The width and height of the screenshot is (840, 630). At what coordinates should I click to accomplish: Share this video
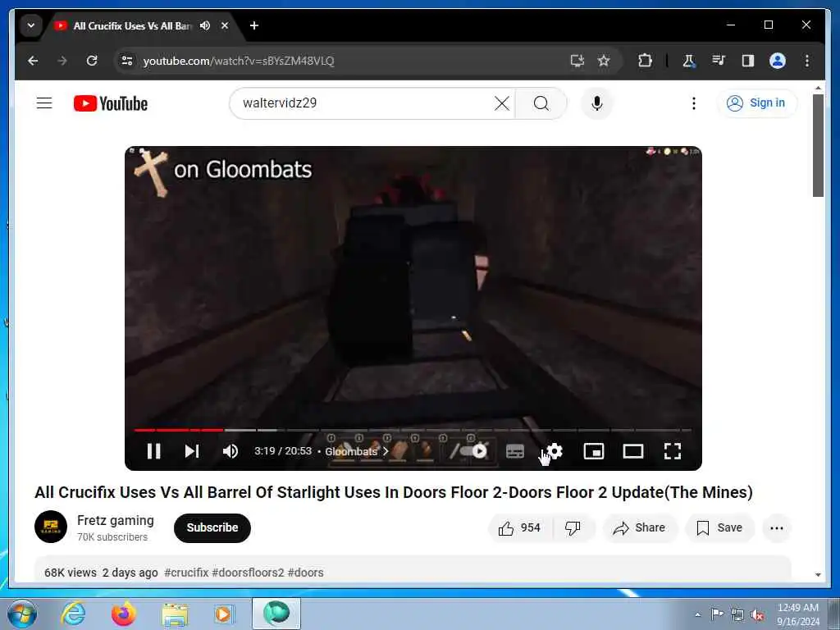click(x=640, y=527)
